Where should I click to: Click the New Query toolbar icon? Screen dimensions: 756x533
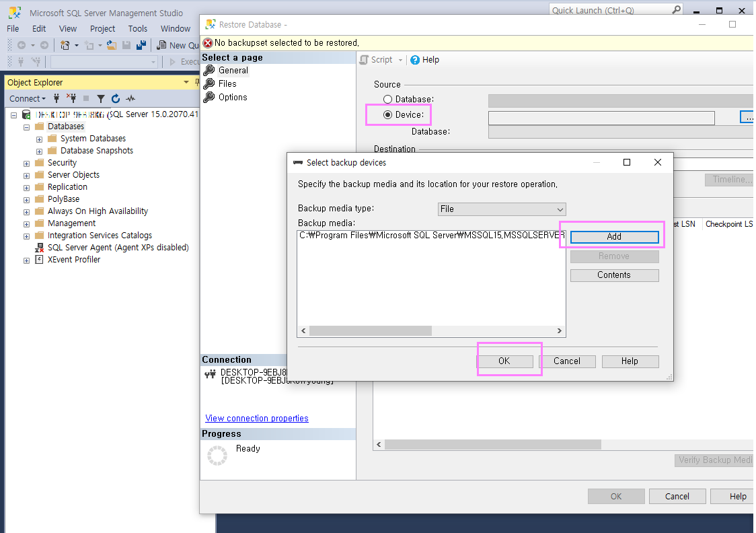162,45
